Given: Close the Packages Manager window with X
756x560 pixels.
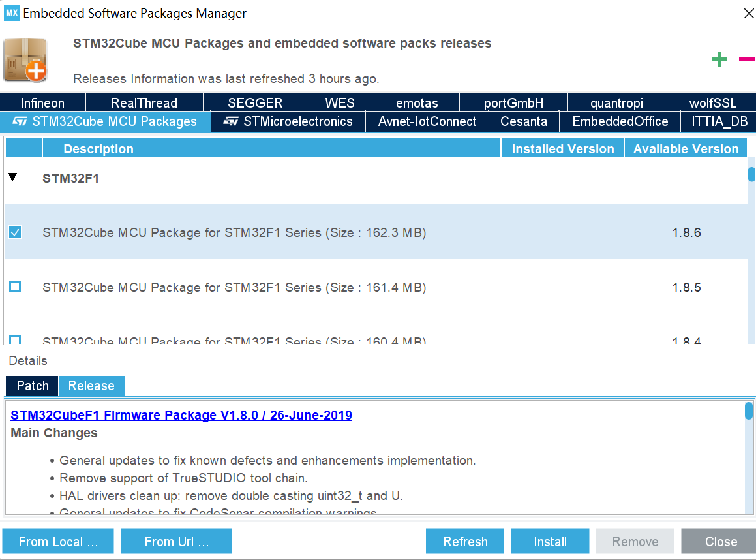Looking at the screenshot, I should click(x=749, y=14).
